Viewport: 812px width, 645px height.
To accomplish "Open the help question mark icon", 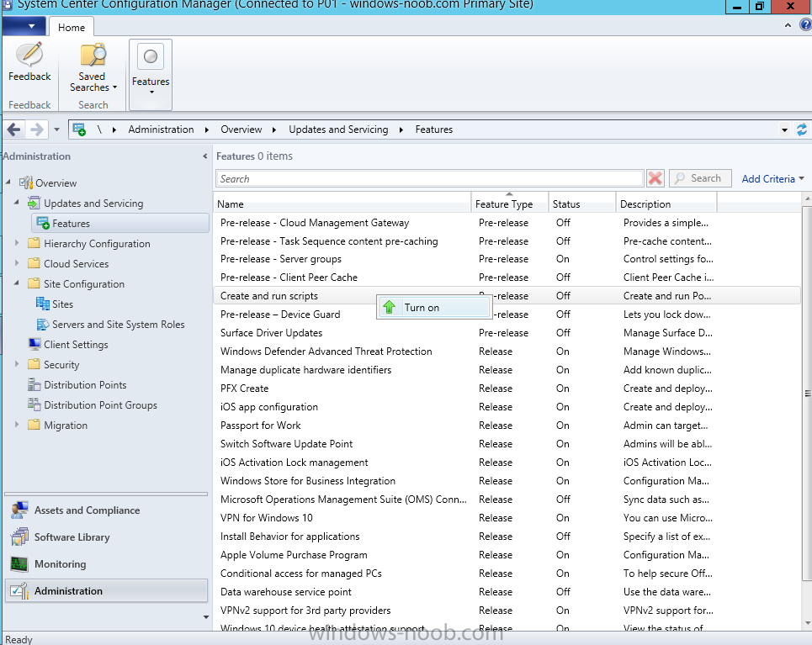I will click(x=806, y=24).
